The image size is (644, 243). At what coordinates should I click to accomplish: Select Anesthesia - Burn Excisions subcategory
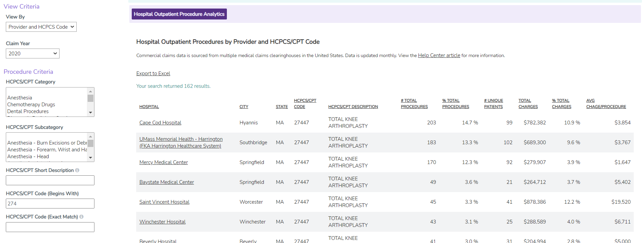click(47, 143)
